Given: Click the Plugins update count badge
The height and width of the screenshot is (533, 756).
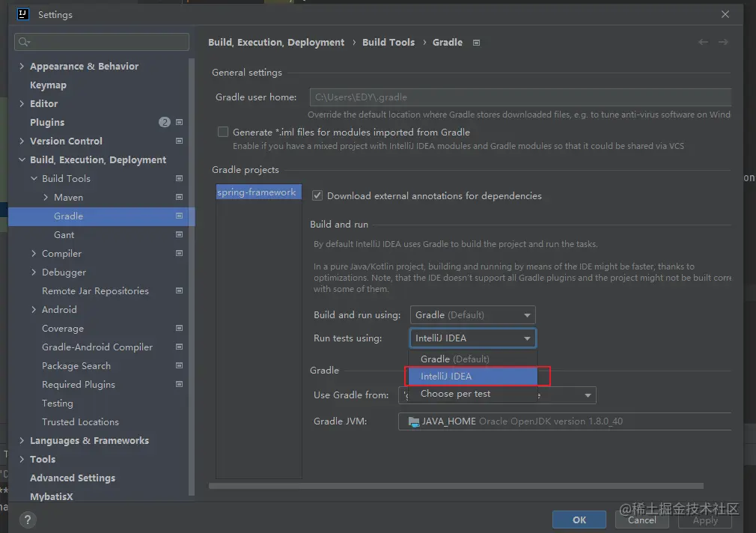Looking at the screenshot, I should (x=165, y=122).
